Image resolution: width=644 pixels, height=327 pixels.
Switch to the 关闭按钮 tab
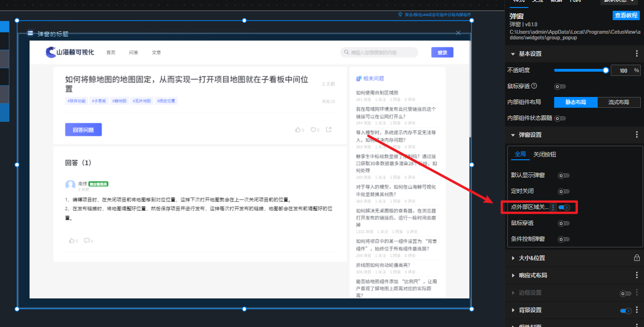[545, 155]
